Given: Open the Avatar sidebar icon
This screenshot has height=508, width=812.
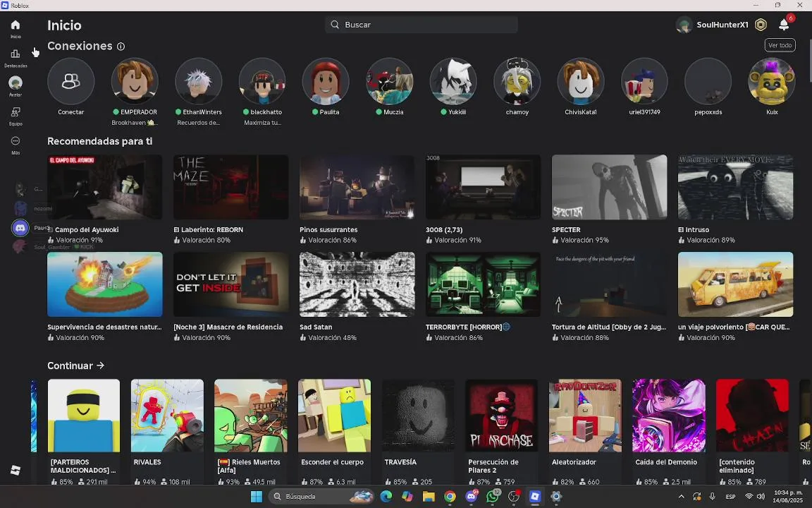Looking at the screenshot, I should coord(16,83).
